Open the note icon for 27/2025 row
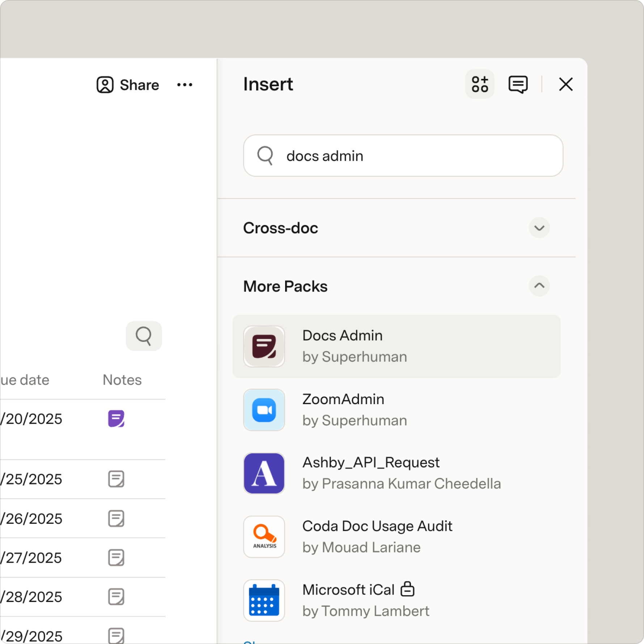Screen dimensions: 644x644 click(x=116, y=557)
